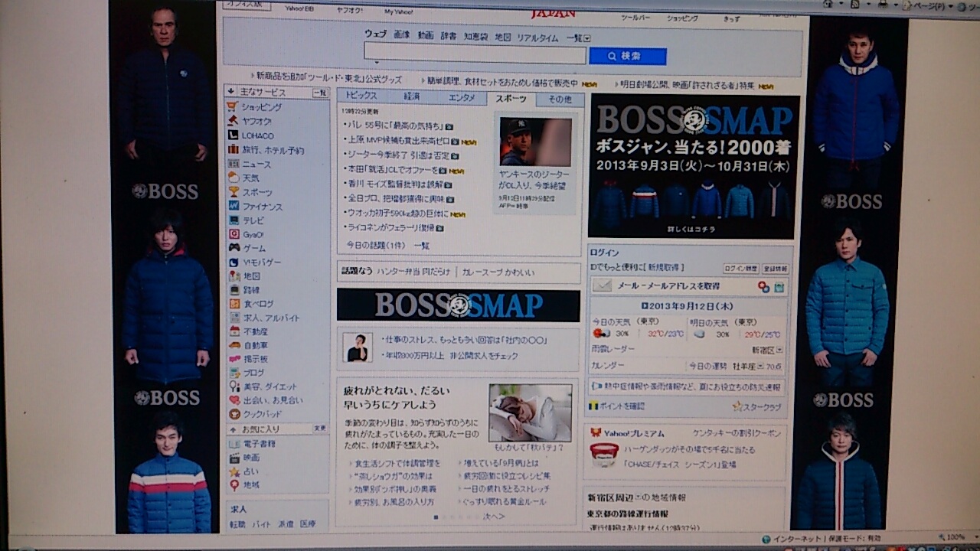The image size is (980, 551).
Task: Open the ショッピング shopping cart icon
Action: 233,107
